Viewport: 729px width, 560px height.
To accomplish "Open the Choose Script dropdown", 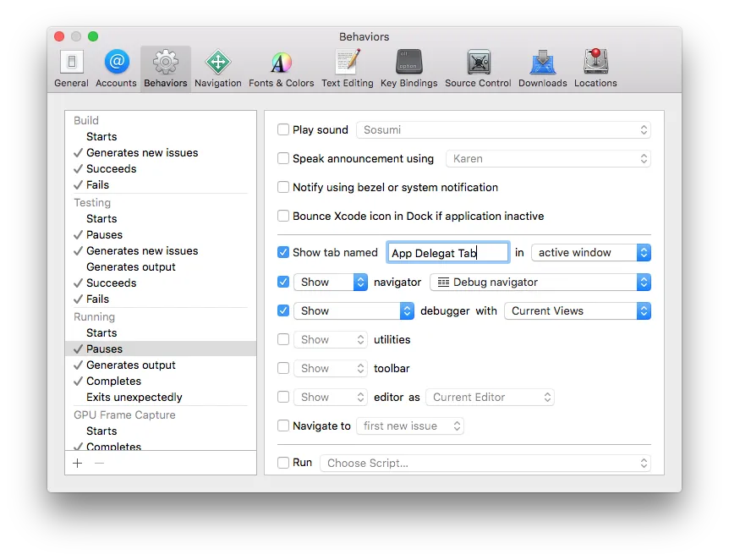I will [485, 463].
